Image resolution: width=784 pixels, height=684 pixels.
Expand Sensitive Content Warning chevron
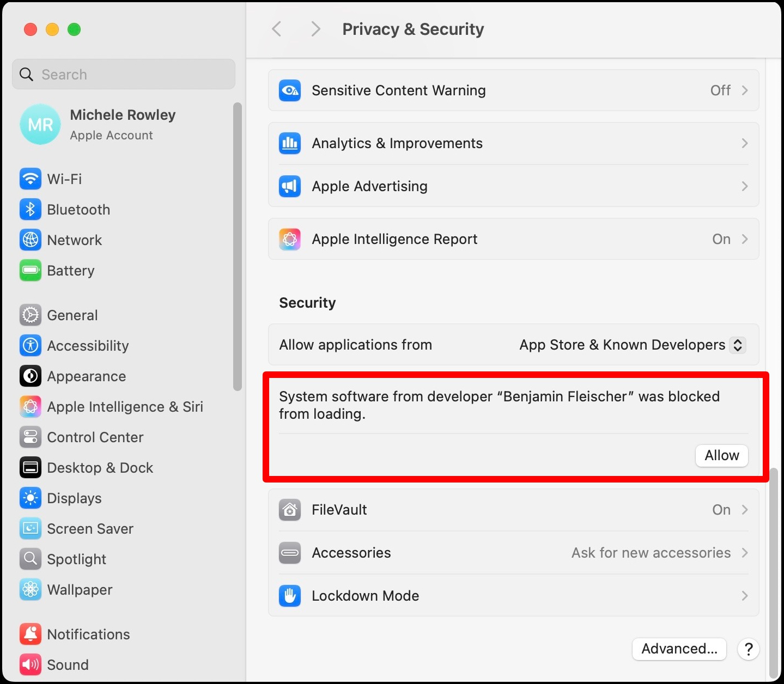click(x=745, y=90)
